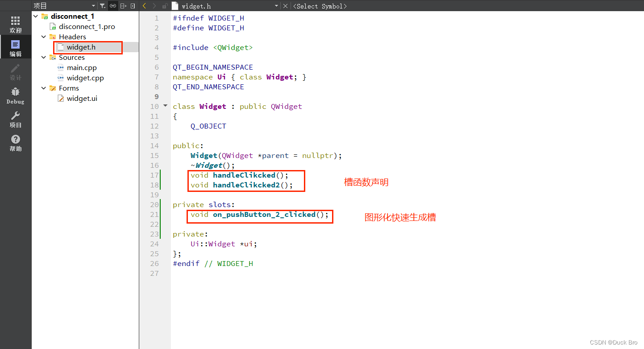Open Help (帮助) mode
644x349 pixels.
click(x=15, y=142)
